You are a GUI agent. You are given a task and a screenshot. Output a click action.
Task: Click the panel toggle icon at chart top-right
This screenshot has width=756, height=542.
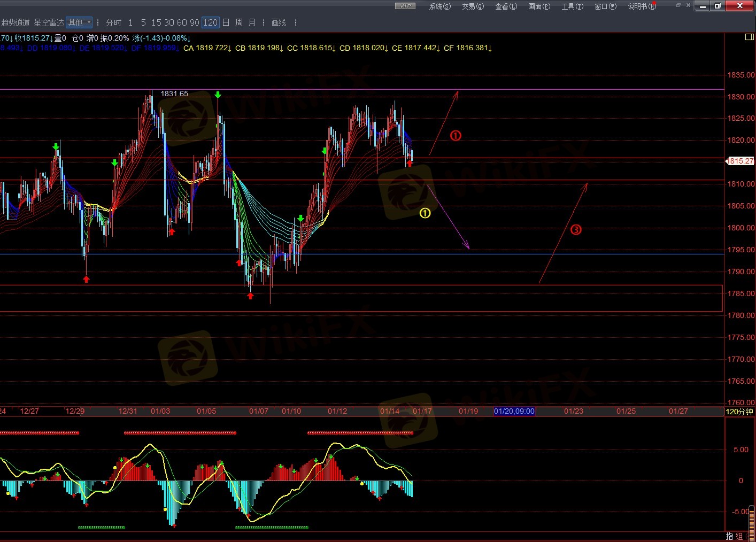(x=749, y=37)
